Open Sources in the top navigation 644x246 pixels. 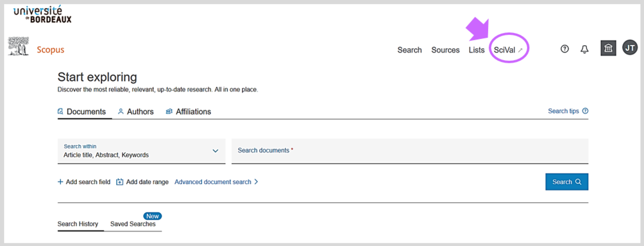tap(445, 50)
